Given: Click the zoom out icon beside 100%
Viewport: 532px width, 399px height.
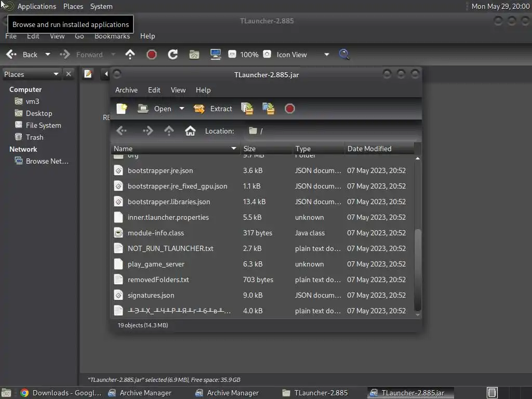Looking at the screenshot, I should point(232,54).
